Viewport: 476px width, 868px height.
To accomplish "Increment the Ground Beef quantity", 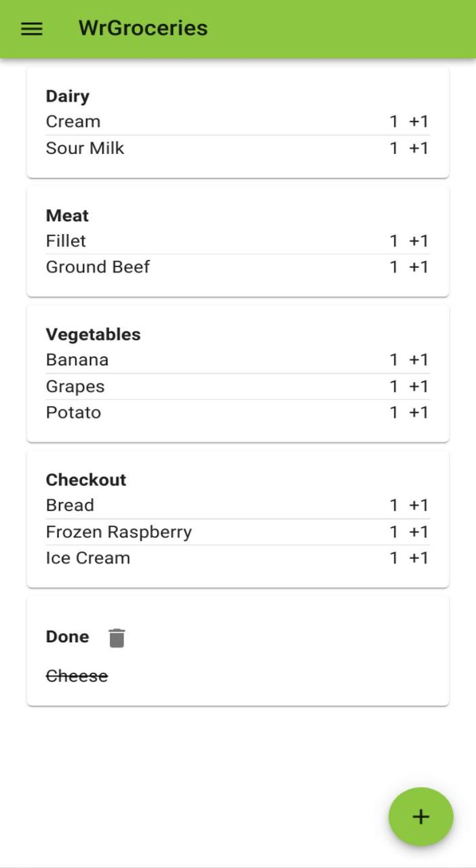I will point(418,267).
